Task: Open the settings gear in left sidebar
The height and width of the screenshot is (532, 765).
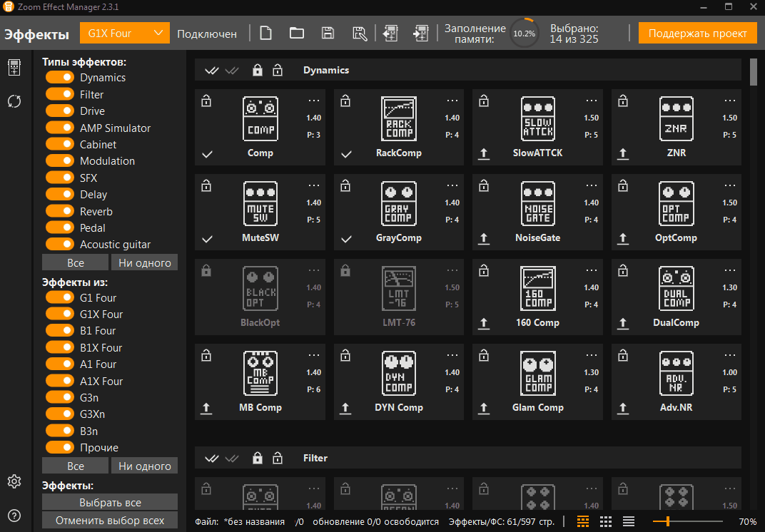Action: [14, 481]
